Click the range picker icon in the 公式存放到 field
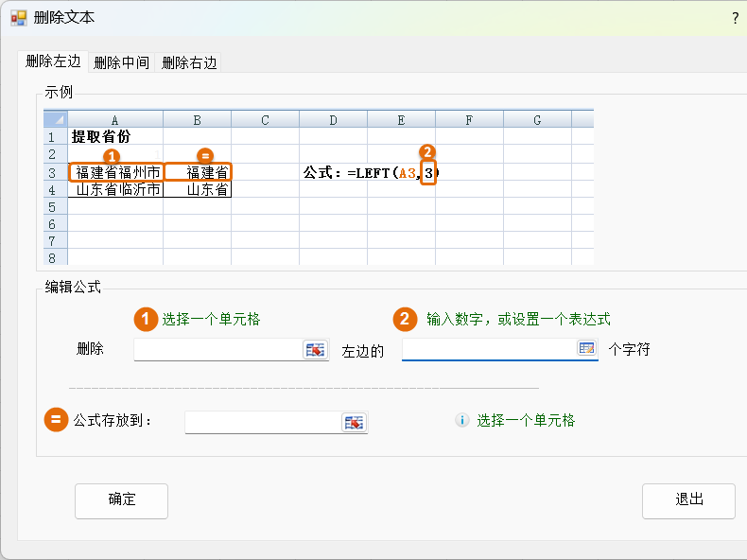 click(354, 422)
